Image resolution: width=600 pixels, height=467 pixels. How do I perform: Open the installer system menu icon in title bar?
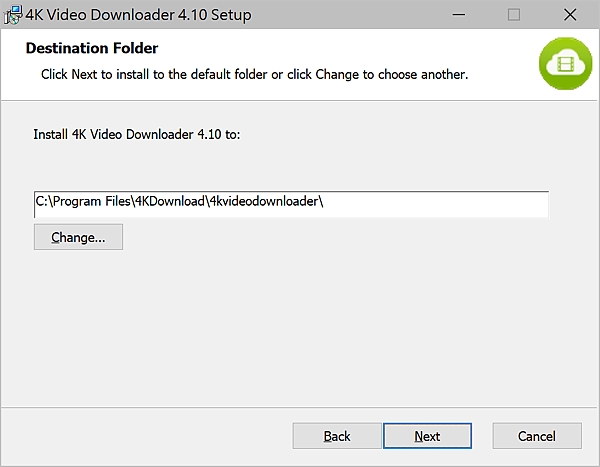pos(13,15)
